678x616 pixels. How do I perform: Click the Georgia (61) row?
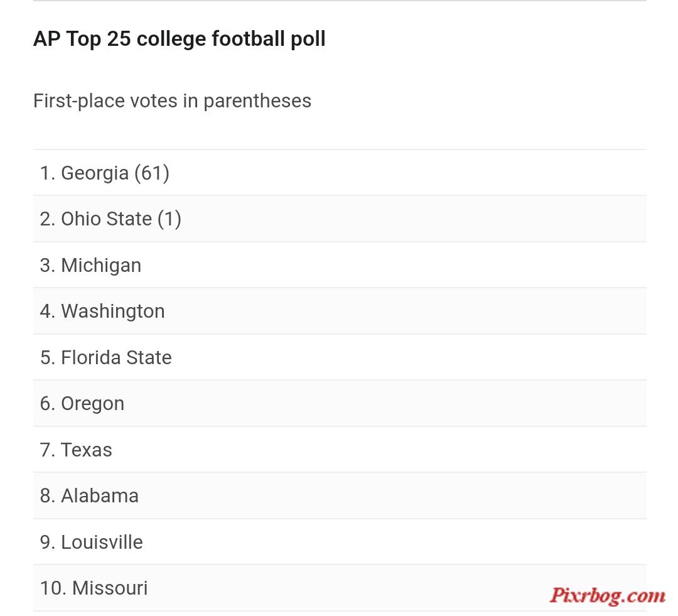(340, 173)
